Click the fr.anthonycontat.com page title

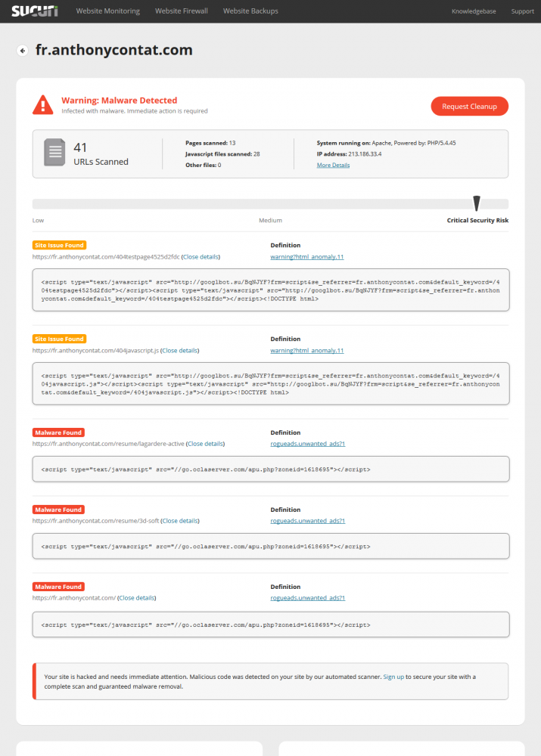point(114,50)
